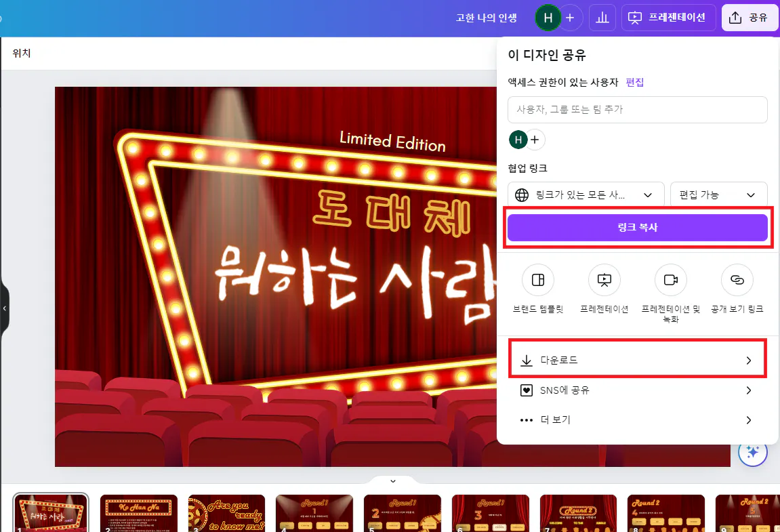Select Limited Edition text on canvas

[x=392, y=142]
